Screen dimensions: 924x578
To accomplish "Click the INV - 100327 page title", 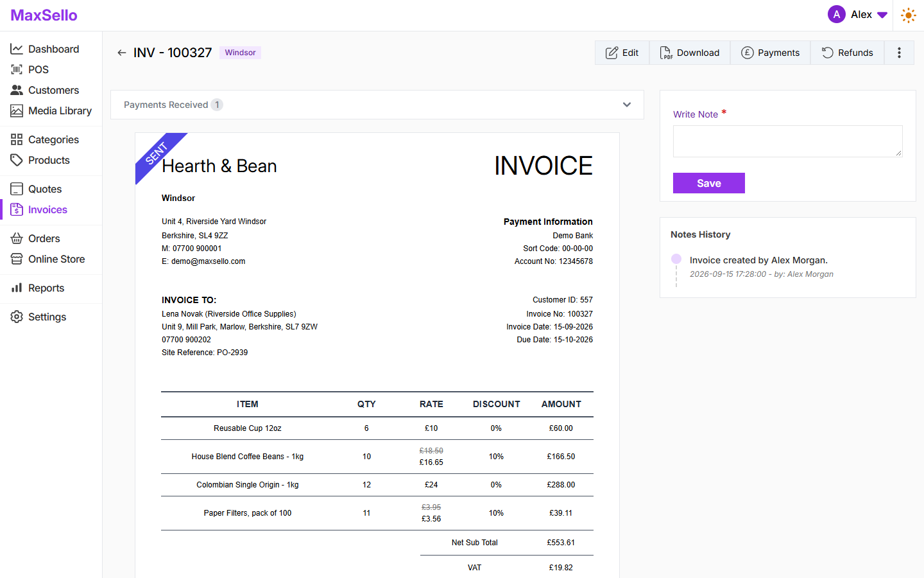I will point(173,53).
